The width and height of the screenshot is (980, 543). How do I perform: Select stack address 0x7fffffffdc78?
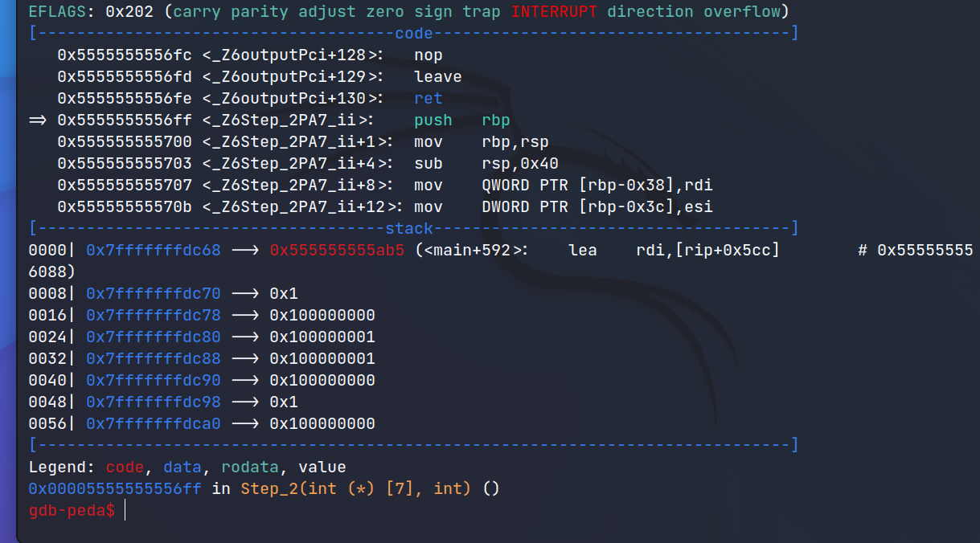pos(154,316)
